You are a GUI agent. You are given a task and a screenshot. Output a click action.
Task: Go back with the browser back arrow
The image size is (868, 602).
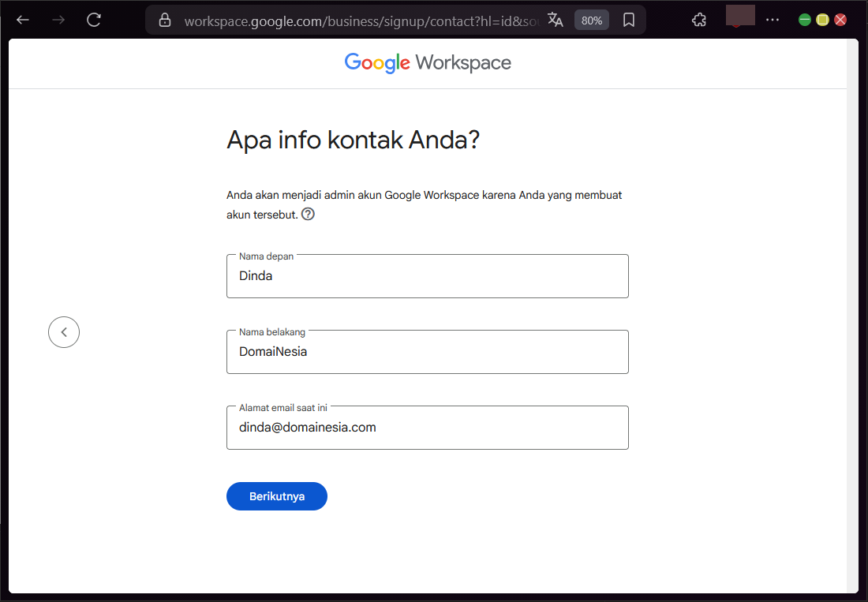point(23,21)
